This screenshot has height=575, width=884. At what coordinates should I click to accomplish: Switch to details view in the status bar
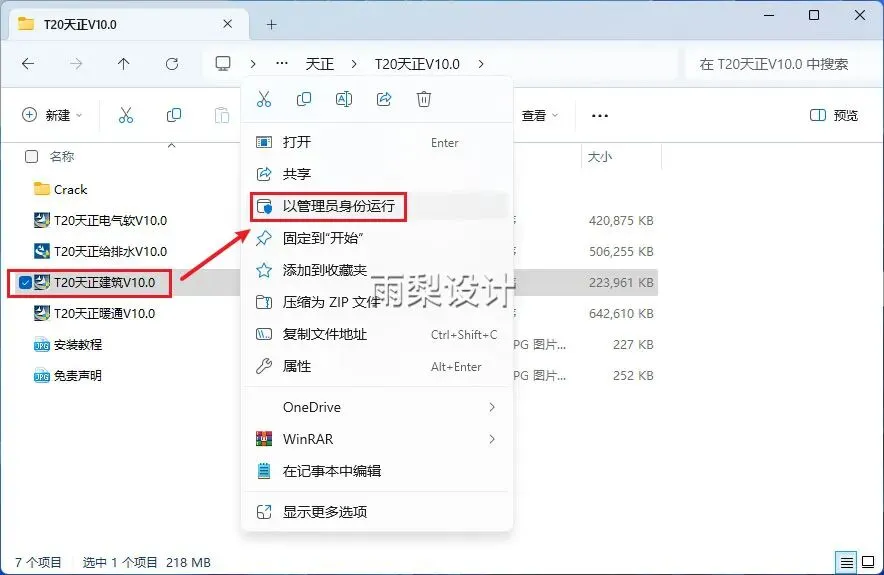coord(846,562)
